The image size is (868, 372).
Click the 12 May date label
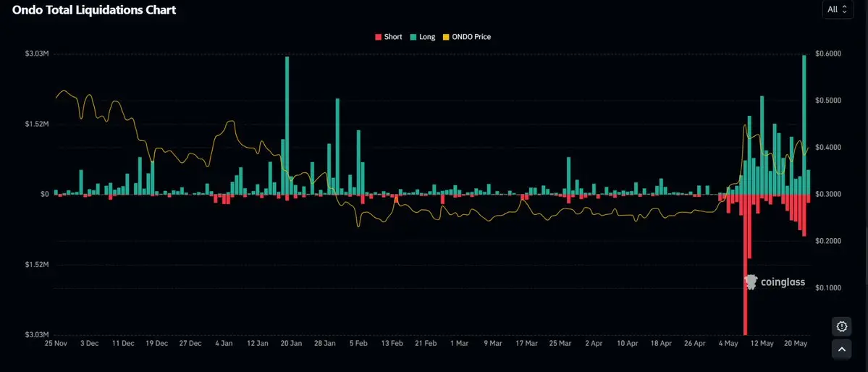[762, 343]
